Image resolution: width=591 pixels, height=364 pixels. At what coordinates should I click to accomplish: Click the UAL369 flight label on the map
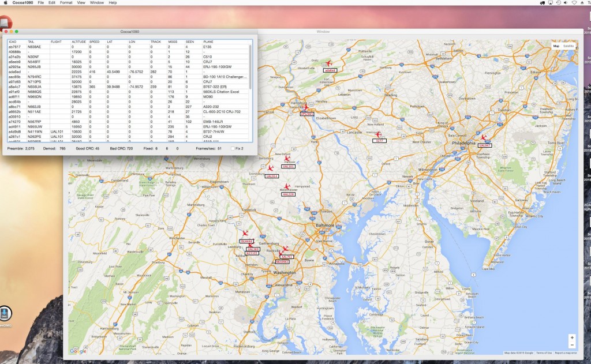[x=253, y=249]
